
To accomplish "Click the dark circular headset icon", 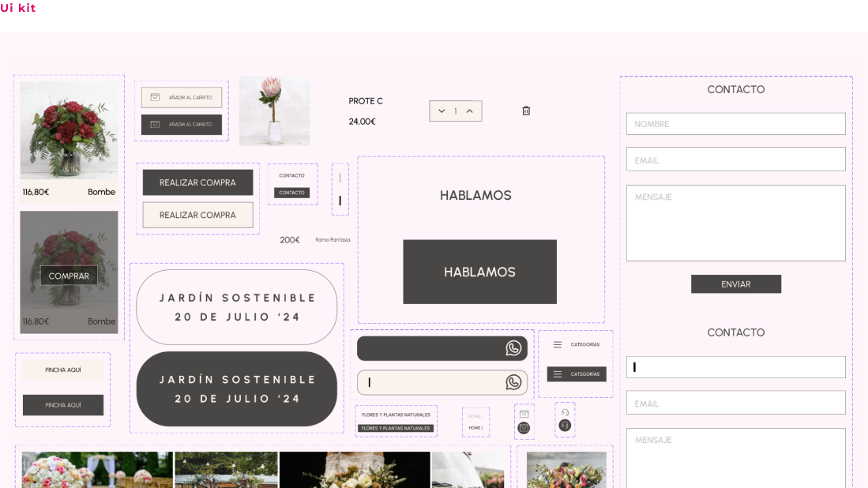I will (x=565, y=425).
